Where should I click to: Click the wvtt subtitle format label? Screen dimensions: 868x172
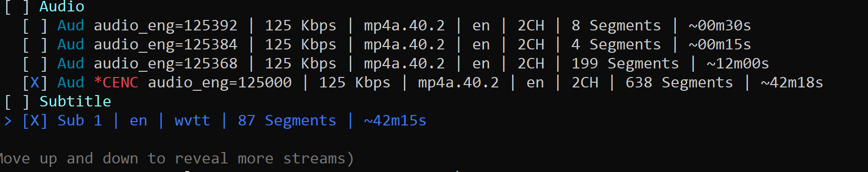[x=192, y=121]
